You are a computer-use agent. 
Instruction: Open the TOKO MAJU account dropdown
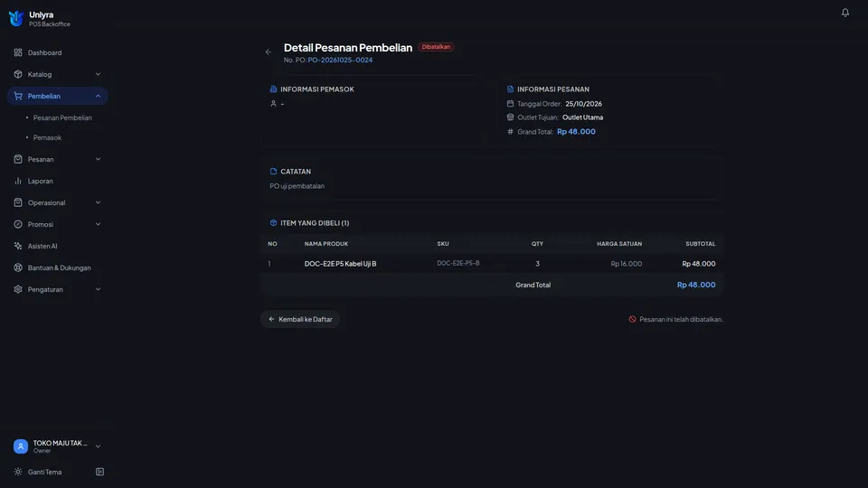[x=58, y=446]
